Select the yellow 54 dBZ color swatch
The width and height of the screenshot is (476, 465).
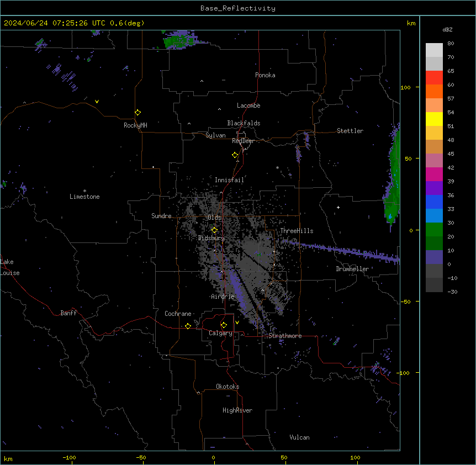click(x=434, y=119)
